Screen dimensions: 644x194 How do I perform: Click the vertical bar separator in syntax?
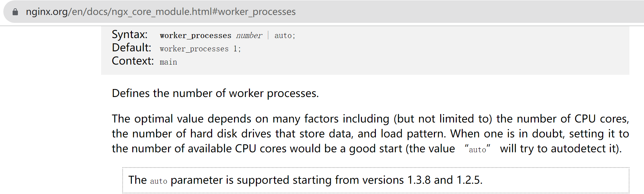point(268,35)
